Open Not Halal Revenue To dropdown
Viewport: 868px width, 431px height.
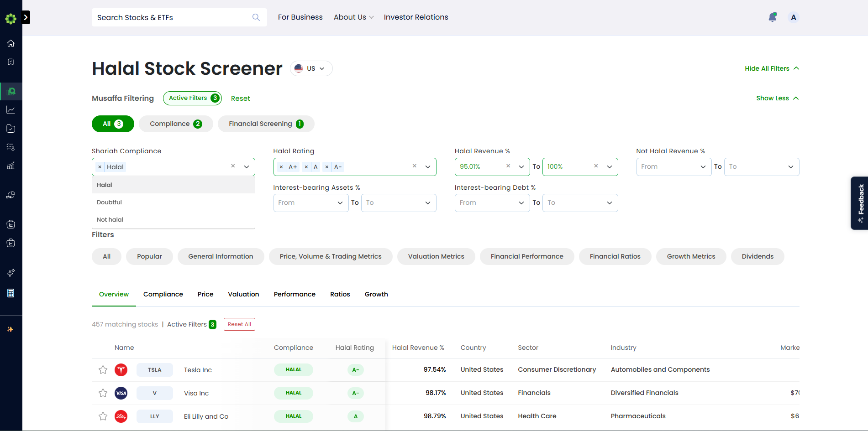point(762,167)
